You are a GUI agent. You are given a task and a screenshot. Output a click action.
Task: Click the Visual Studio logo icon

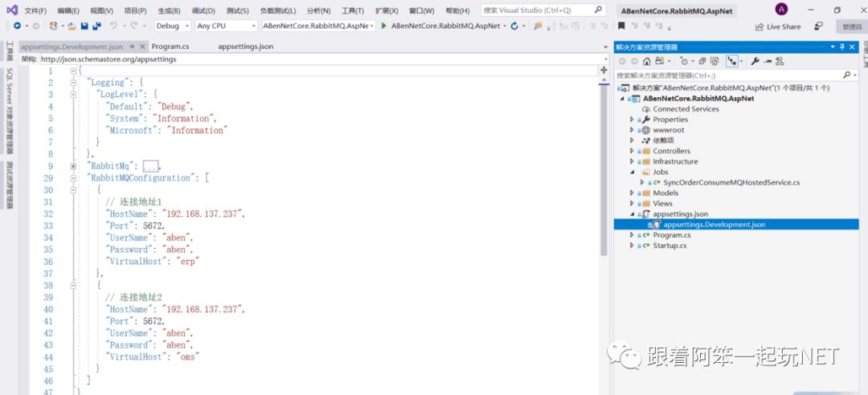[x=11, y=10]
